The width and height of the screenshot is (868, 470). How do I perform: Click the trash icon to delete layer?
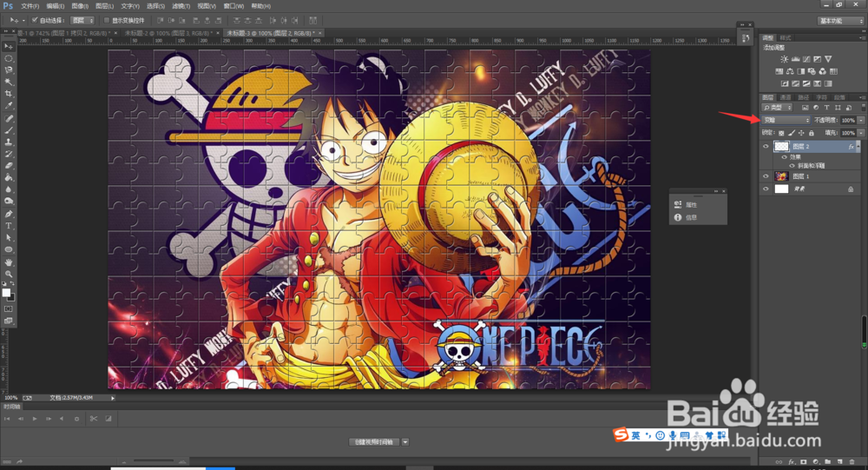[852, 461]
